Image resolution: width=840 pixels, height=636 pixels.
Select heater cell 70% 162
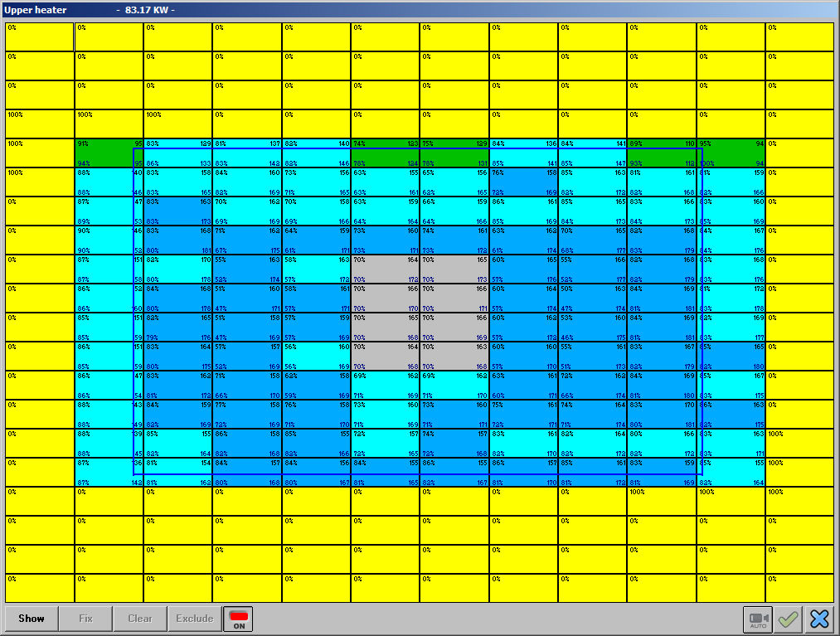(x=247, y=211)
